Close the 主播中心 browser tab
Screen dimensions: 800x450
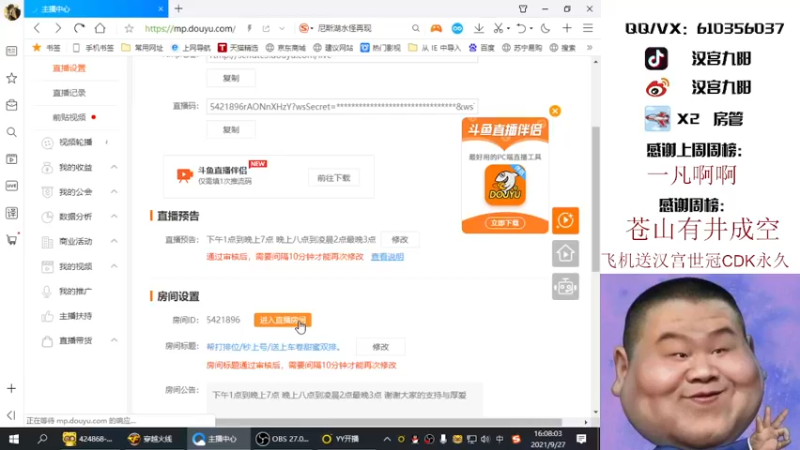(x=161, y=9)
